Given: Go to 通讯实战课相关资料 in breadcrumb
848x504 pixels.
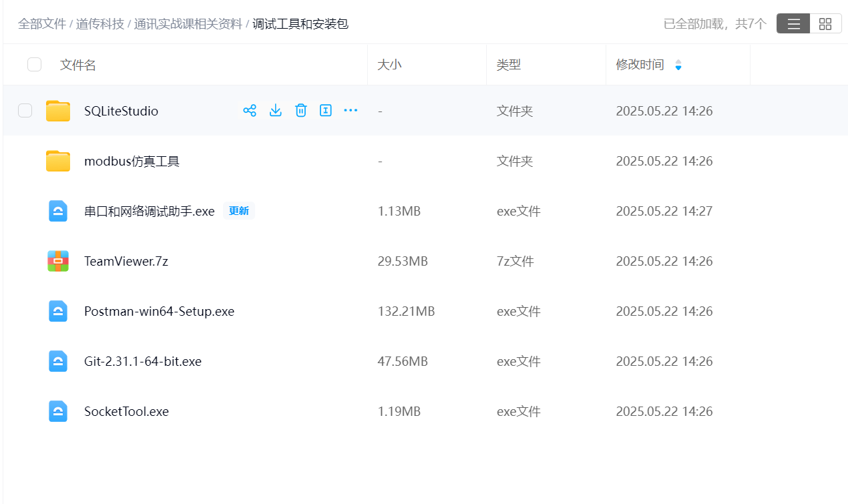Looking at the screenshot, I should (188, 24).
